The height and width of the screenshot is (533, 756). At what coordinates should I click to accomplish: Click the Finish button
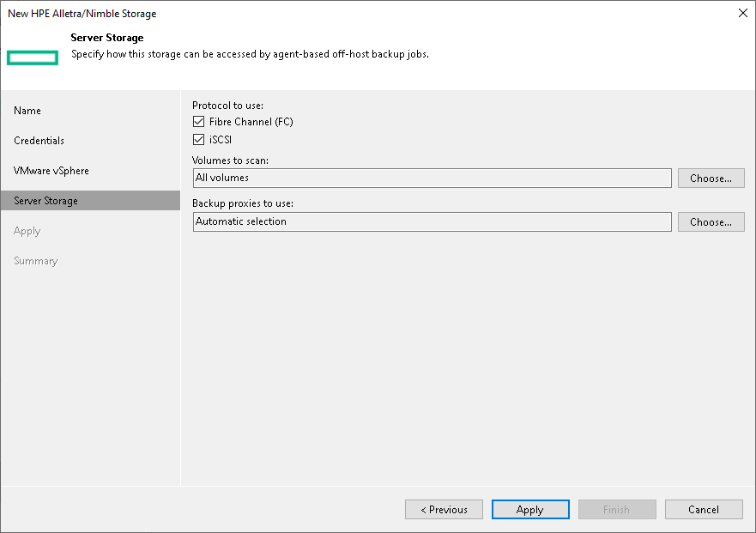tap(617, 509)
